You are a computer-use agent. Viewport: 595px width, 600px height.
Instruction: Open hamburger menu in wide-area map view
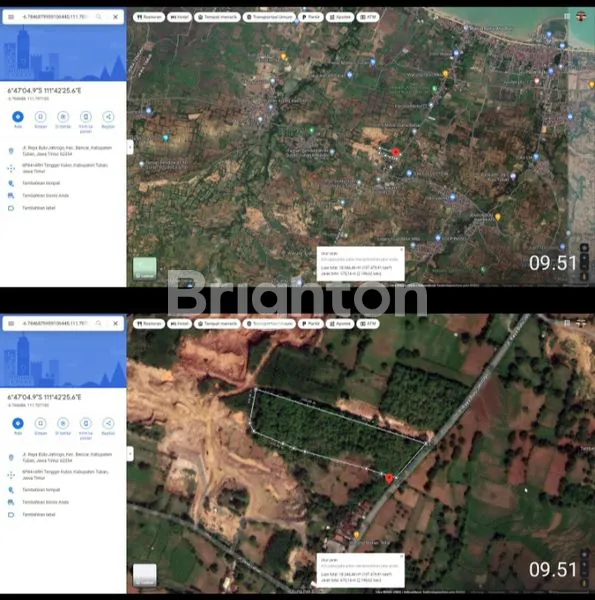point(11,17)
